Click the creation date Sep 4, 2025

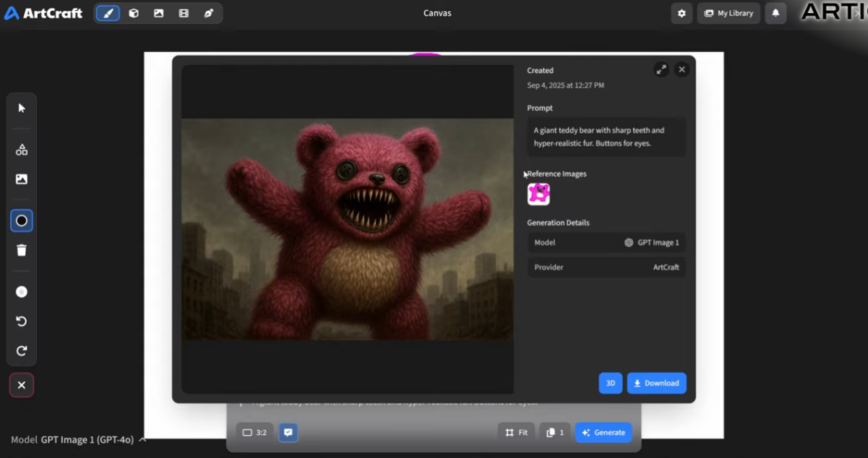[566, 85]
